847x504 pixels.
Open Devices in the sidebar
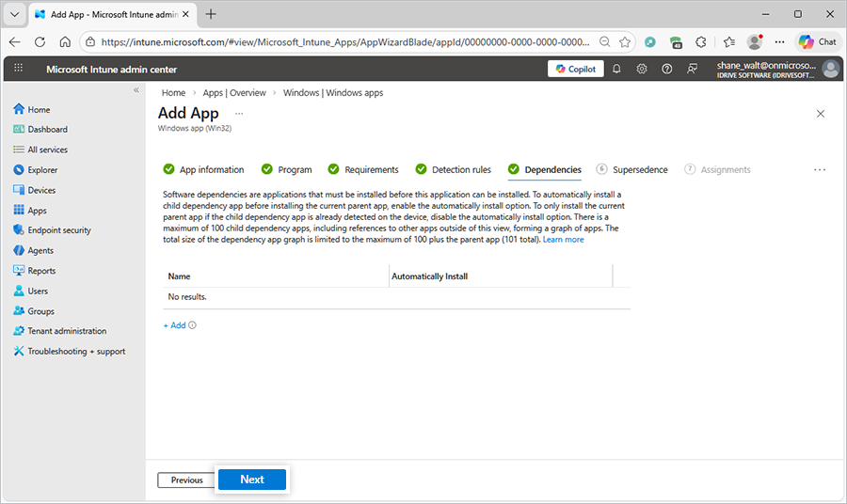coord(41,190)
